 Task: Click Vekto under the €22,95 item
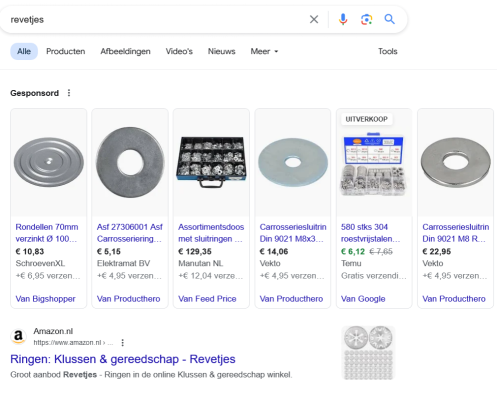coord(432,263)
